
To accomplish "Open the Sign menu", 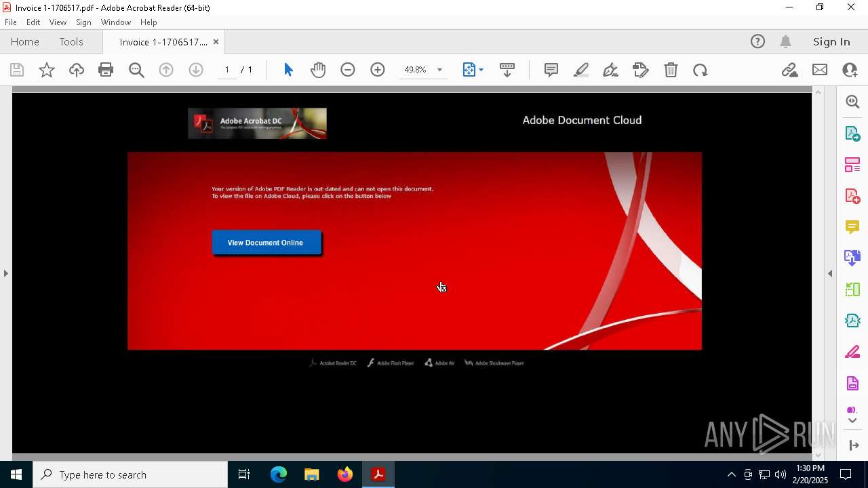I will point(83,22).
